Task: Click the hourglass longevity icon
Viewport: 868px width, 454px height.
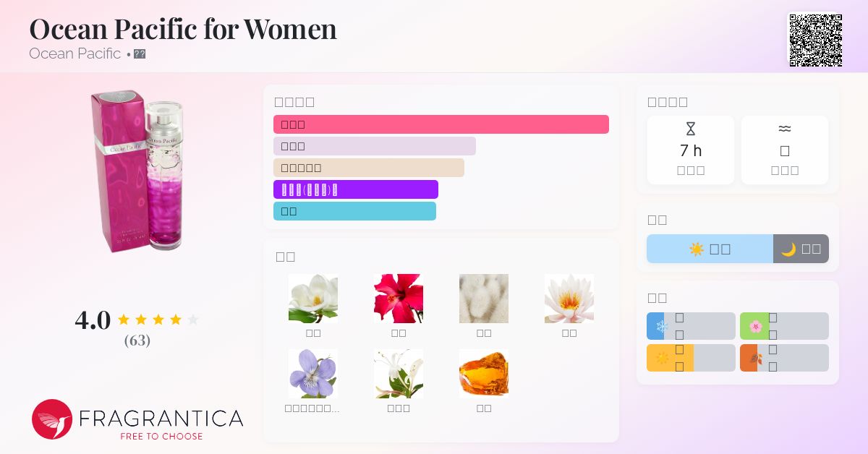Action: tap(690, 129)
